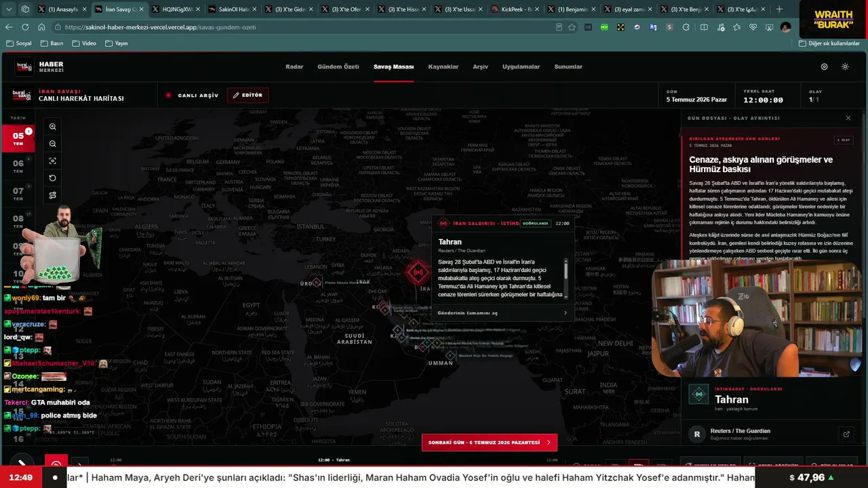Open the Sunumlar navigation tab
Screen dimensions: 868x488
click(568, 67)
